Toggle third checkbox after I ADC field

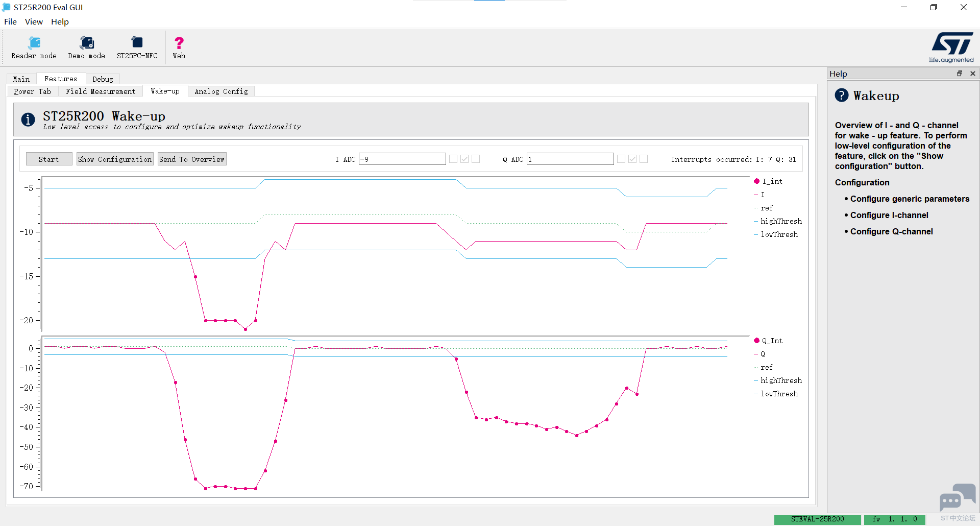(x=476, y=159)
